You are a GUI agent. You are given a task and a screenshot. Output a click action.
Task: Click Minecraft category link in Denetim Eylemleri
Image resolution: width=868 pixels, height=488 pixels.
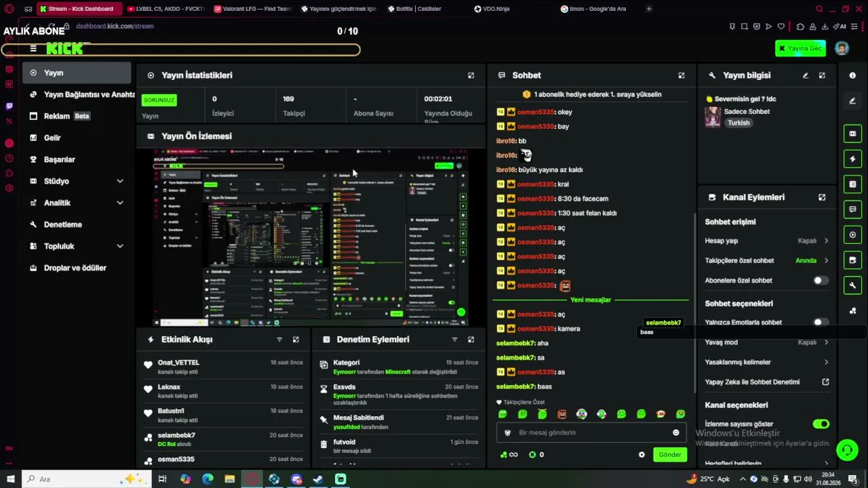tap(398, 372)
